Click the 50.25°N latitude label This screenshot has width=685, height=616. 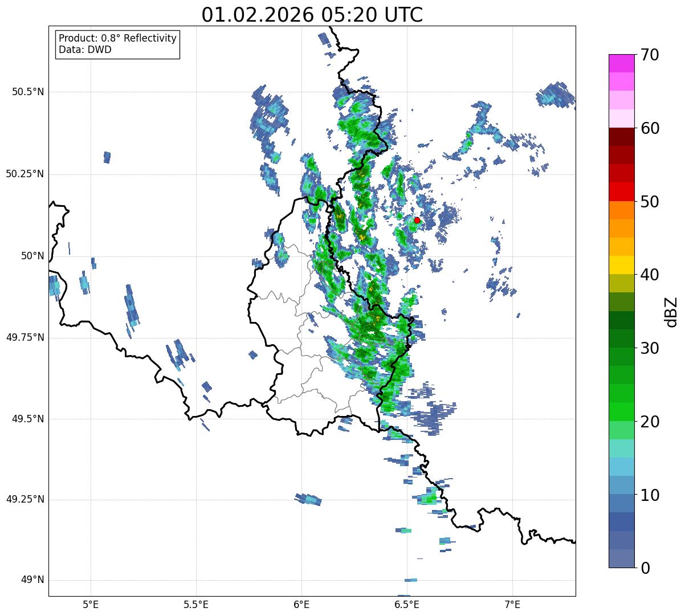coord(25,174)
